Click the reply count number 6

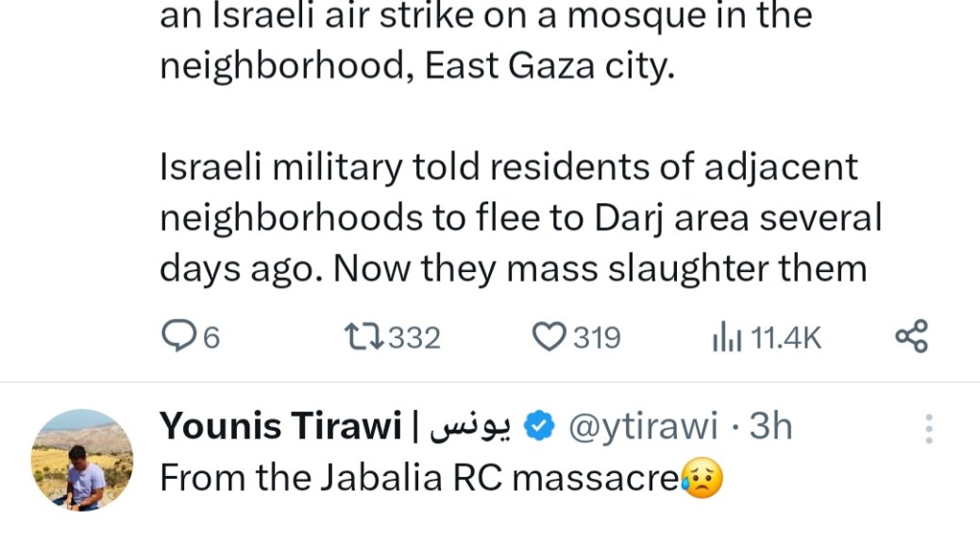coord(211,337)
